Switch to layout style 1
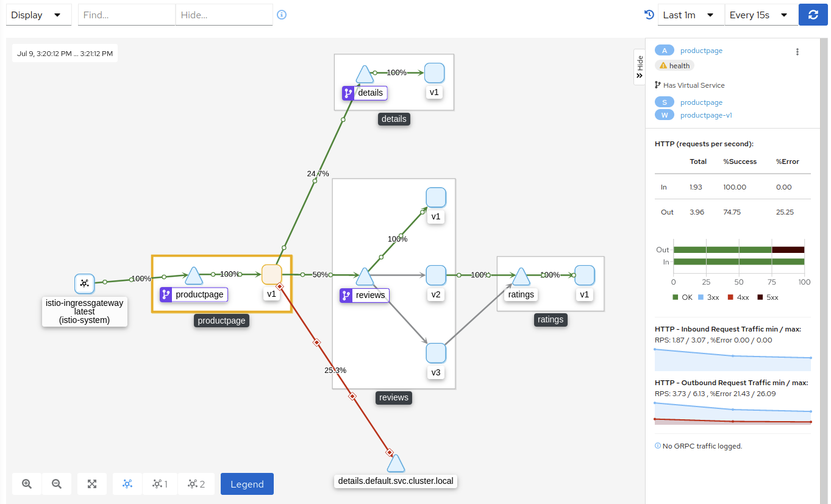The height and width of the screenshot is (504, 831). (160, 484)
